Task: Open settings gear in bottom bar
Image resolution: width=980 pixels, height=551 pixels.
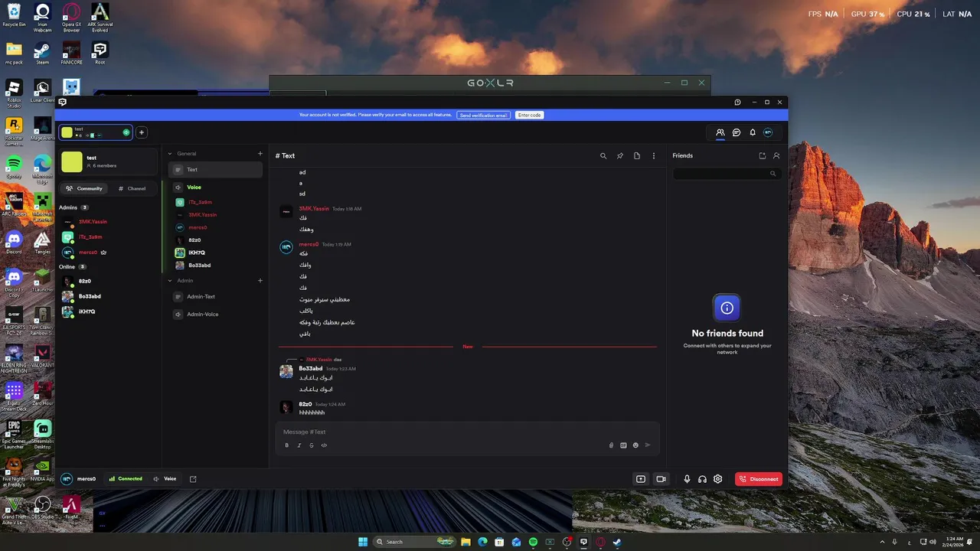Action: [x=717, y=479]
